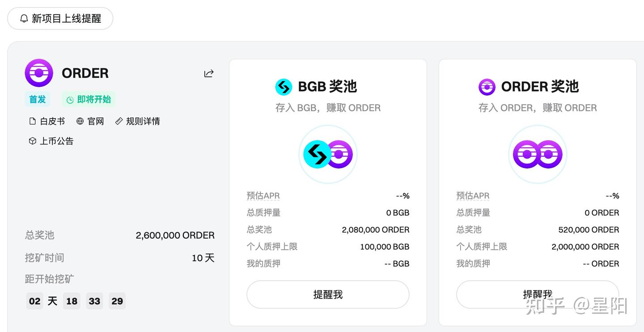This screenshot has width=644, height=332.
Task: Click the share icon next to ORDER title
Action: point(209,74)
